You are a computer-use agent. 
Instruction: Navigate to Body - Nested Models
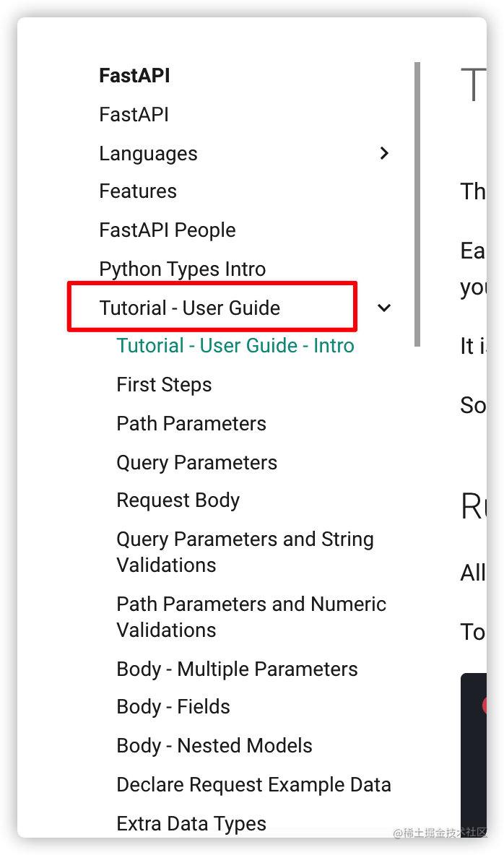click(x=214, y=745)
